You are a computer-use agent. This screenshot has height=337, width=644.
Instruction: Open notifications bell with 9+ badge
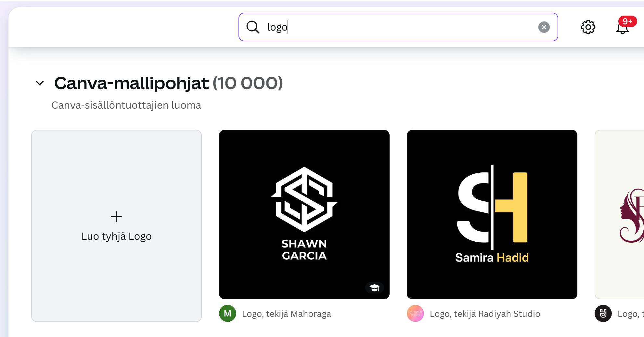click(623, 27)
